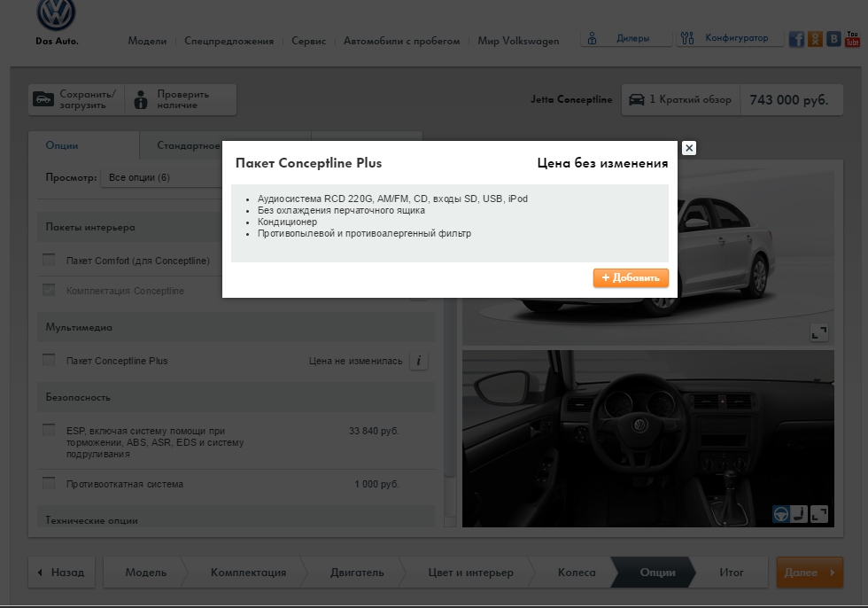
Task: Expand the interior image to fullscreen
Action: click(819, 514)
